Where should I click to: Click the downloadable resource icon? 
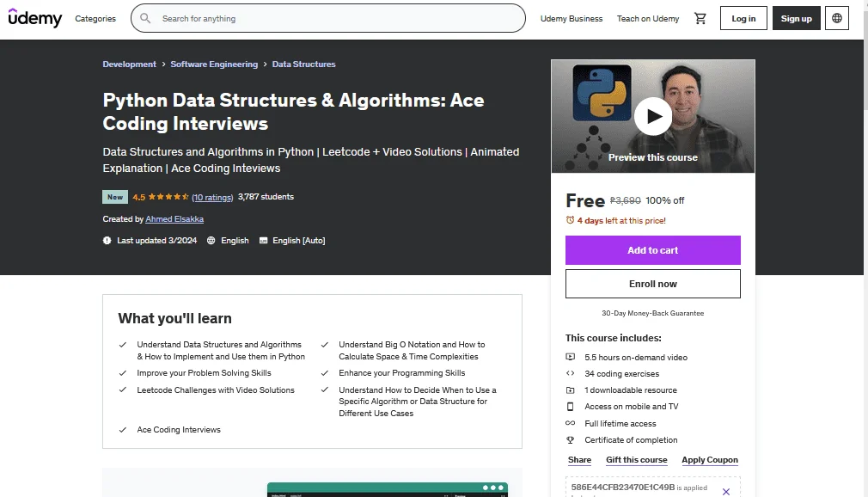click(570, 390)
